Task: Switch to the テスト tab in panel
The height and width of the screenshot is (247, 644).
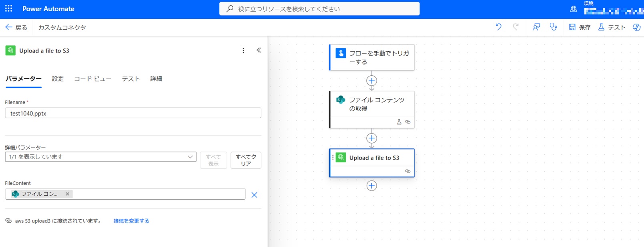Action: coord(131,79)
